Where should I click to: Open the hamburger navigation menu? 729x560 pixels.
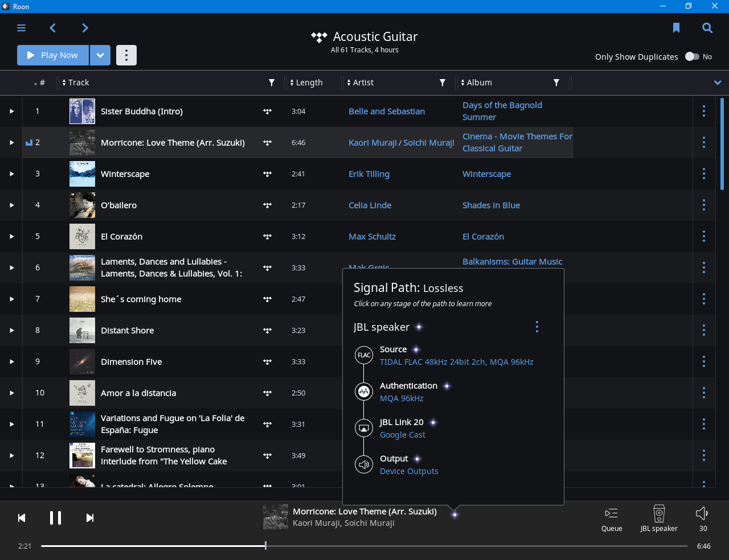(x=22, y=28)
